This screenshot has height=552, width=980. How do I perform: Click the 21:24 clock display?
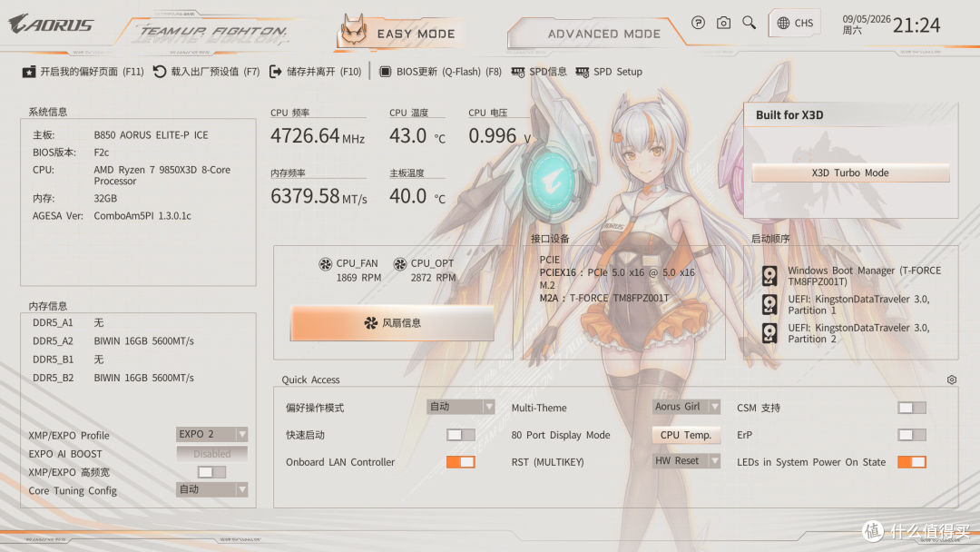(x=916, y=25)
